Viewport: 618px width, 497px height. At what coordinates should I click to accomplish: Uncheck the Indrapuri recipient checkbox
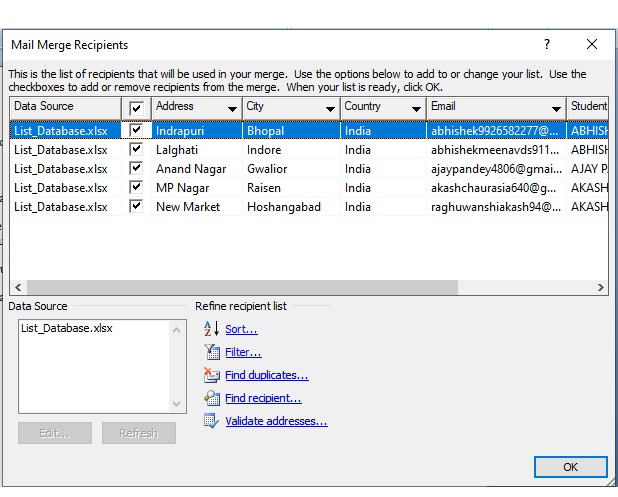pyautogui.click(x=136, y=130)
